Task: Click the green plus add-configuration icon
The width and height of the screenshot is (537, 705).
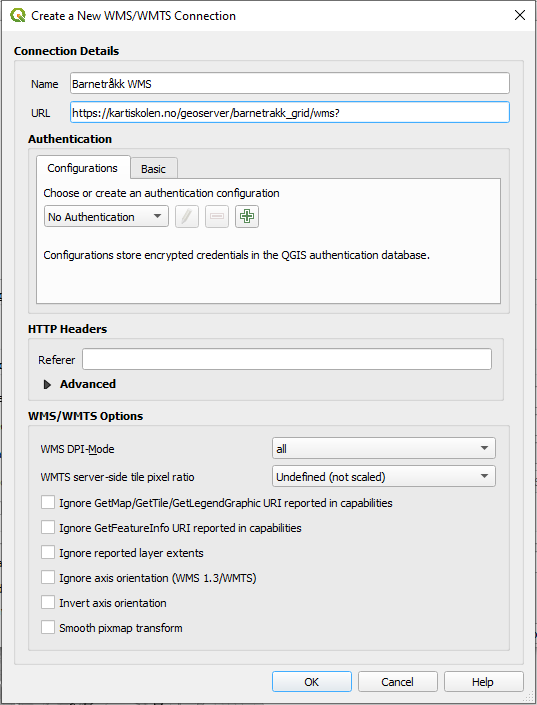Action: (x=246, y=217)
